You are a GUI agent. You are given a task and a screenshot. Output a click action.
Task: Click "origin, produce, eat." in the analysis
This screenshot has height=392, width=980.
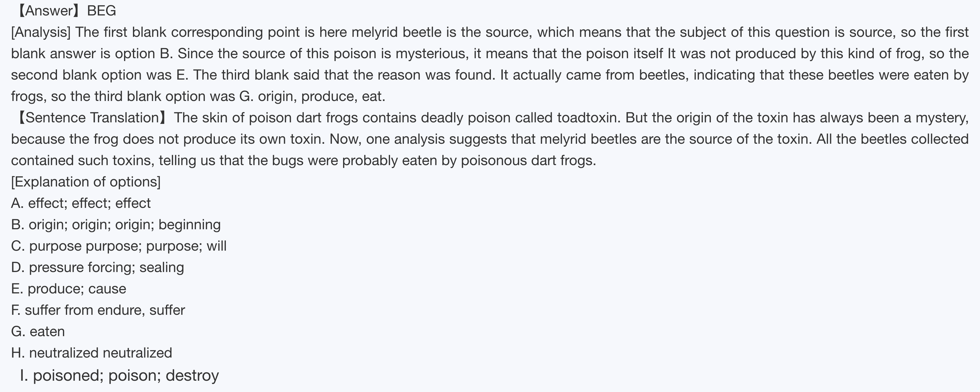[x=321, y=96]
